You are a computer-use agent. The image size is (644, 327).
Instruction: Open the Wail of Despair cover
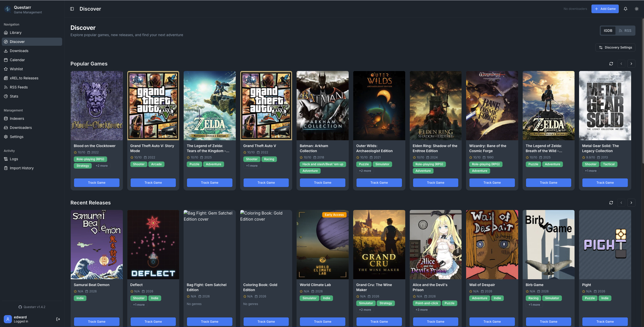click(x=492, y=245)
